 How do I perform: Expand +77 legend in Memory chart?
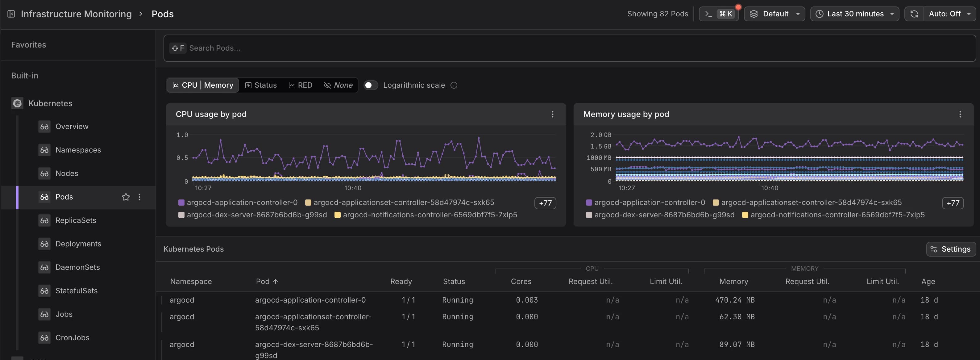[953, 203]
